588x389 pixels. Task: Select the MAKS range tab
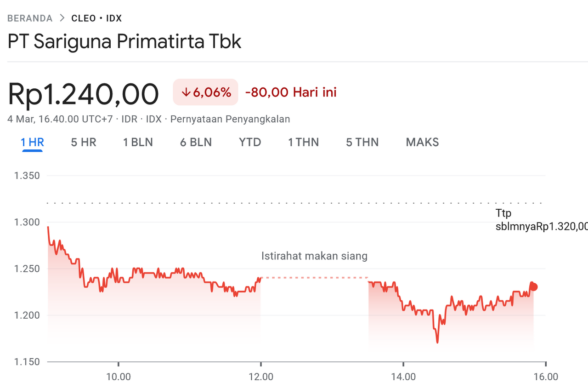point(422,142)
